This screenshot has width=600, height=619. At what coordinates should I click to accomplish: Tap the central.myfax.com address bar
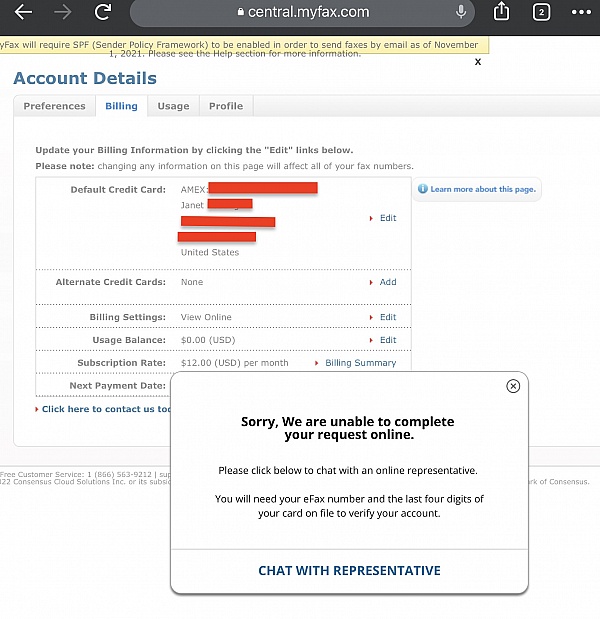pyautogui.click(x=300, y=12)
